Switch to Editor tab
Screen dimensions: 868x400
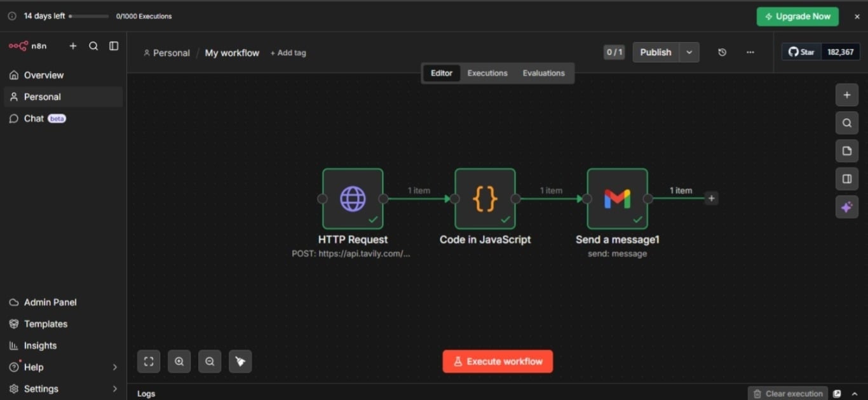[x=442, y=73]
